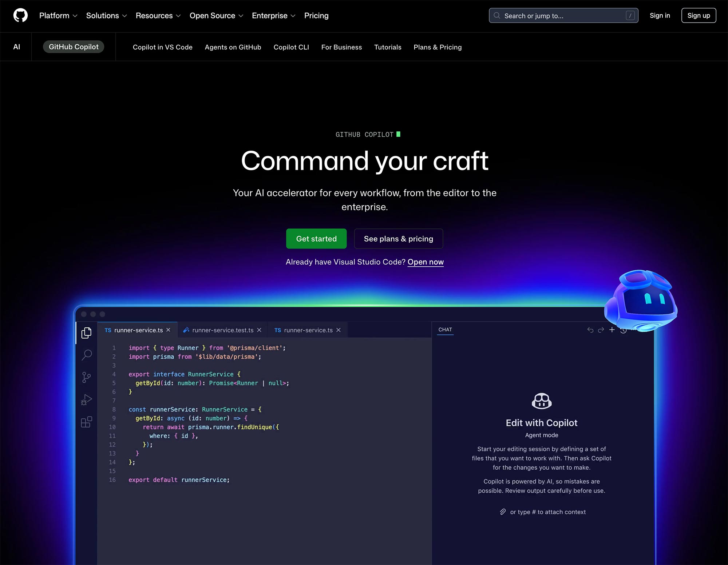The width and height of the screenshot is (728, 565).
Task: Close the runner-service.test.ts tab
Action: [259, 330]
